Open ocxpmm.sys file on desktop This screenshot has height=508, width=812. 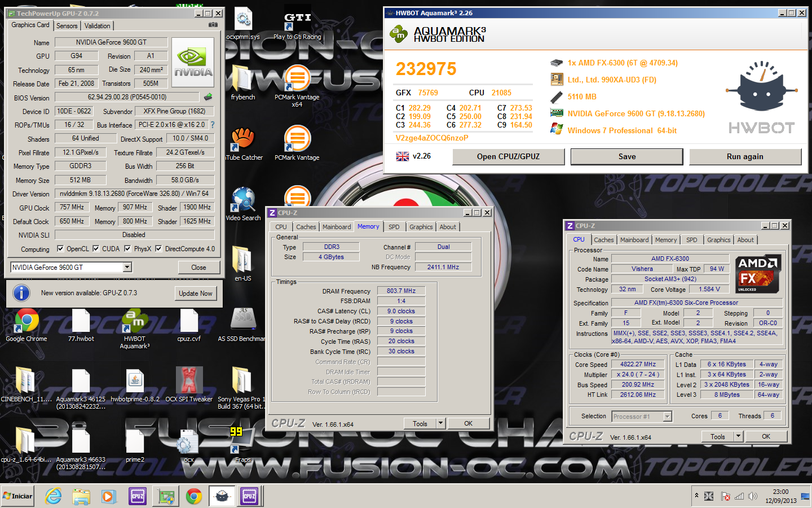point(243,23)
